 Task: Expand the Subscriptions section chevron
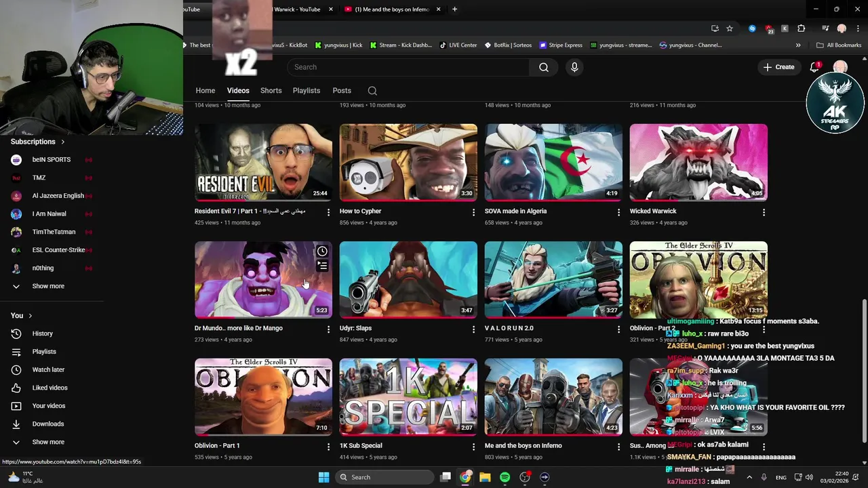tap(63, 142)
